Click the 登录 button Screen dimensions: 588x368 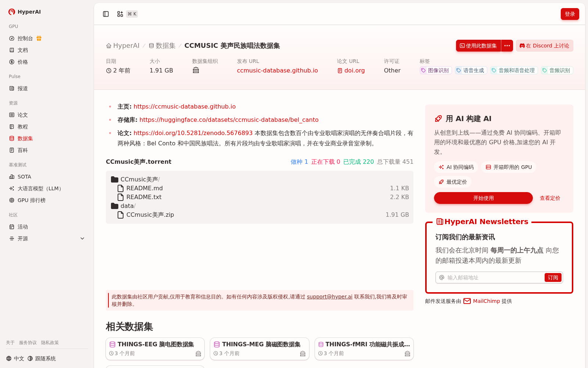pos(570,14)
